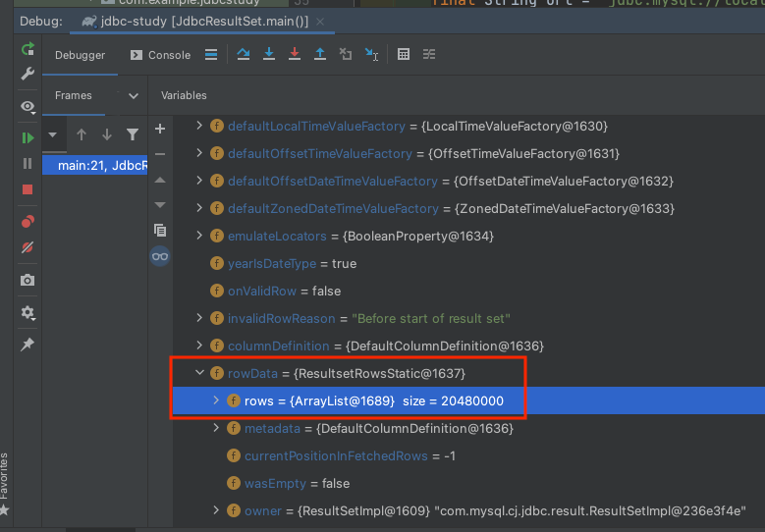Expand the owner ResultSetImpl node
The width and height of the screenshot is (765, 532).
point(216,510)
